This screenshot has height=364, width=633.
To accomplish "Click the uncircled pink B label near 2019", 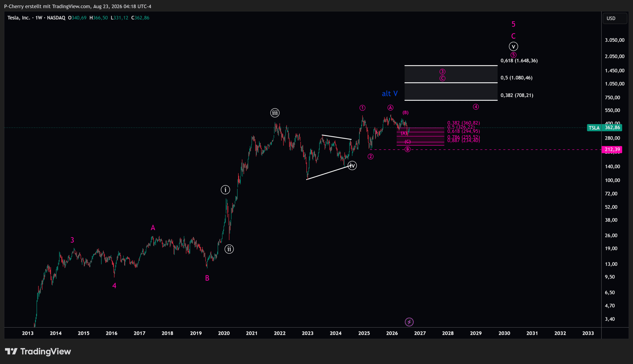I will 207,278.
